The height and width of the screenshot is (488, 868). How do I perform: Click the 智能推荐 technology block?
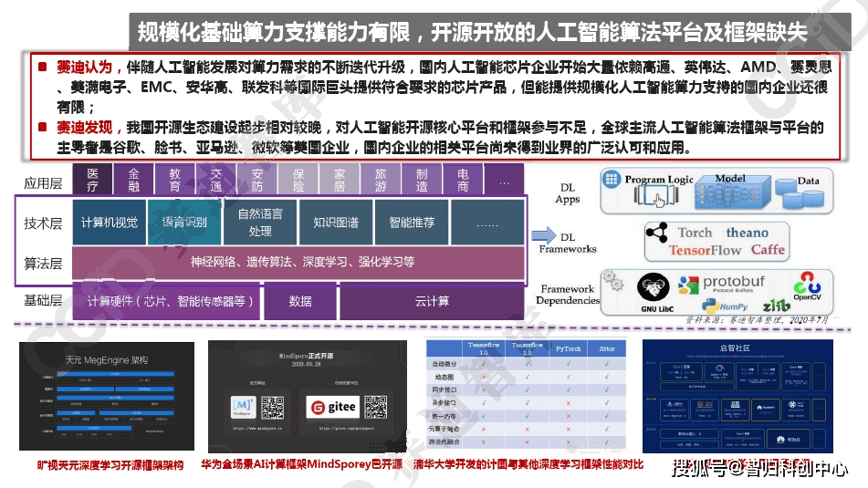[x=412, y=223]
